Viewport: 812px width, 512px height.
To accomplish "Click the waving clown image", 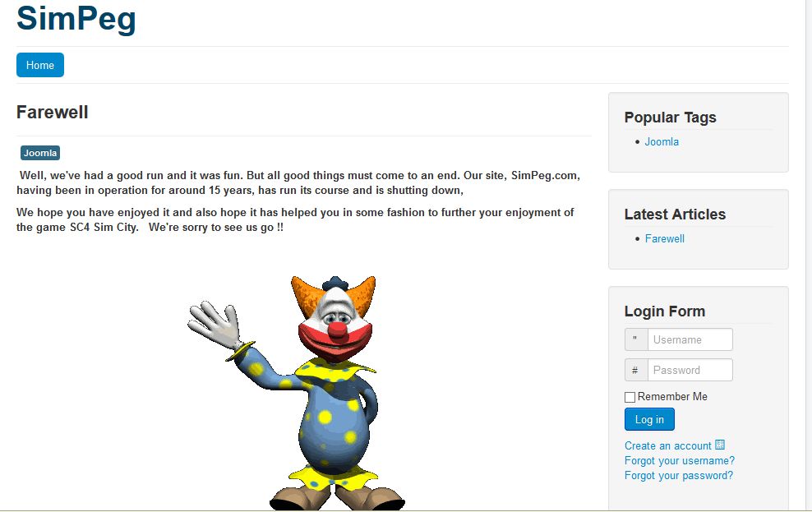I will [296, 393].
